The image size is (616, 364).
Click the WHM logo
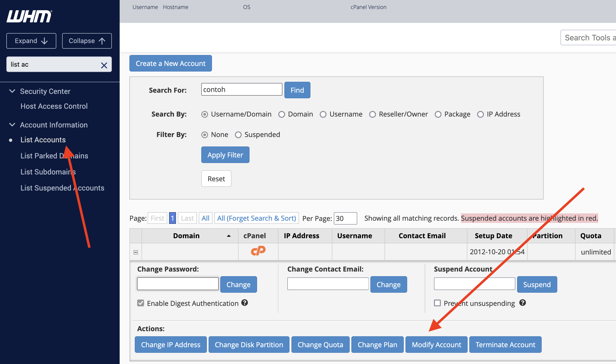[x=29, y=17]
